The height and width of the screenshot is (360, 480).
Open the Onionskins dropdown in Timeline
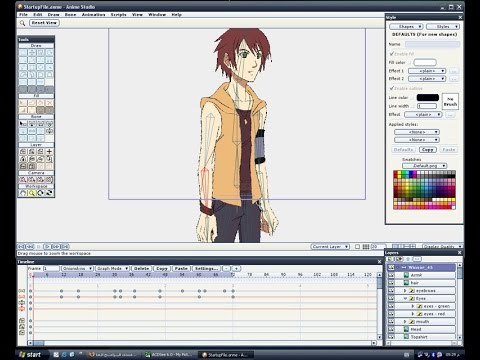tap(77, 268)
